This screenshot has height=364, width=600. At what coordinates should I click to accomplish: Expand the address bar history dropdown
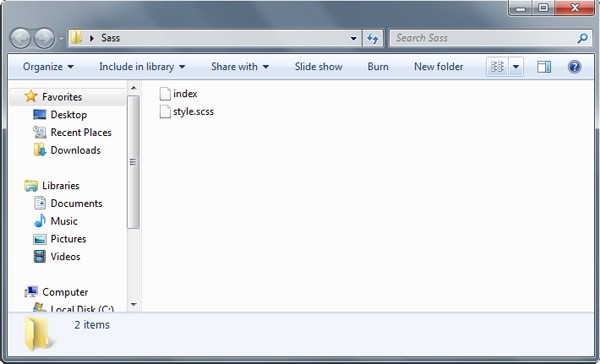click(x=354, y=38)
